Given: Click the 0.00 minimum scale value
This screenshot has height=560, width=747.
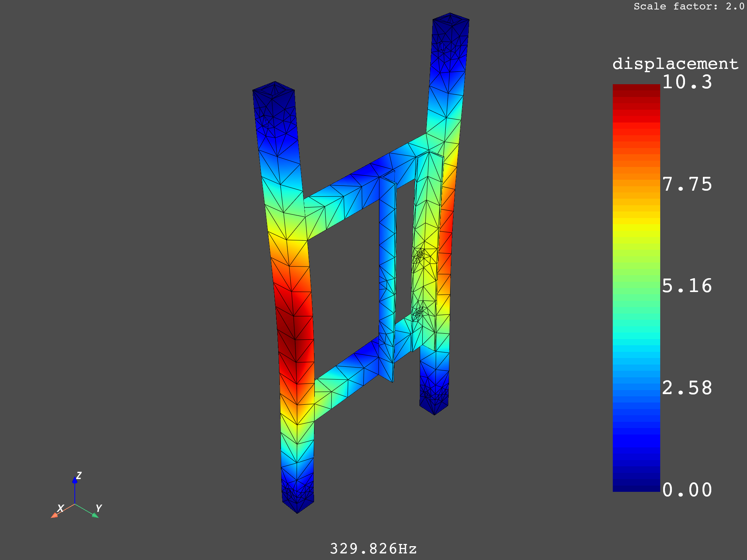Looking at the screenshot, I should point(687,490).
